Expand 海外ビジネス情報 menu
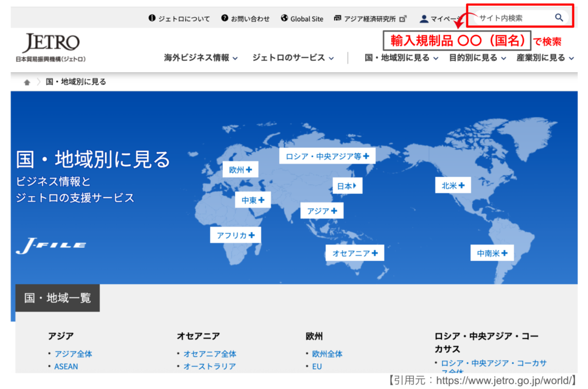This screenshot has height=389, width=588. (x=200, y=58)
